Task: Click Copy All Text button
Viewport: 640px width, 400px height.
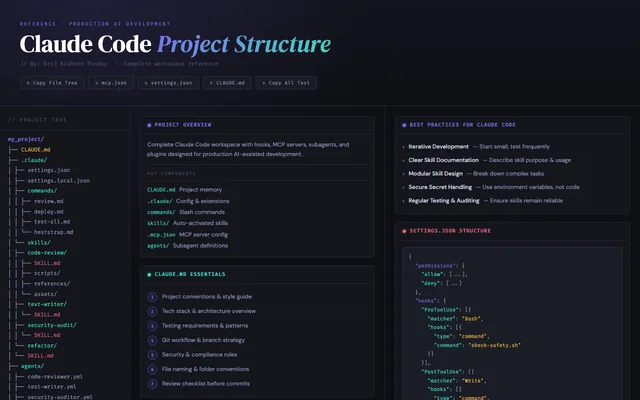Action: [286, 83]
